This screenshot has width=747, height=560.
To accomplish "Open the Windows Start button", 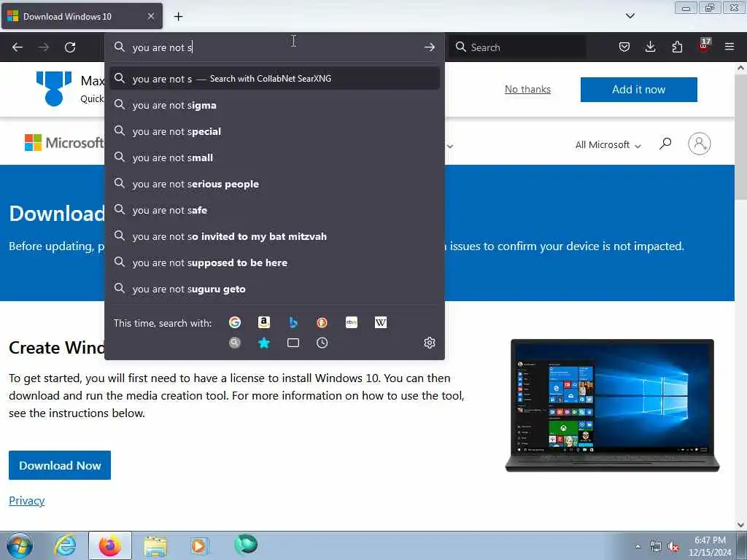I will point(20,545).
